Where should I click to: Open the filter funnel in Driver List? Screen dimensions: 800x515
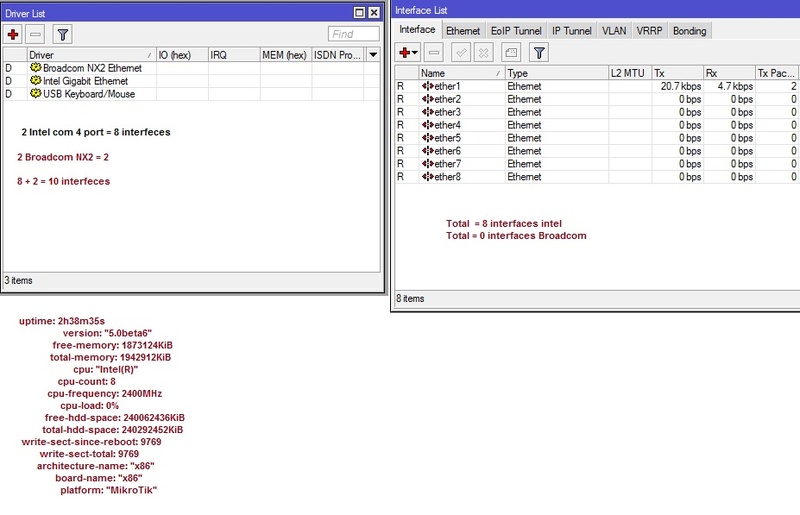point(63,35)
